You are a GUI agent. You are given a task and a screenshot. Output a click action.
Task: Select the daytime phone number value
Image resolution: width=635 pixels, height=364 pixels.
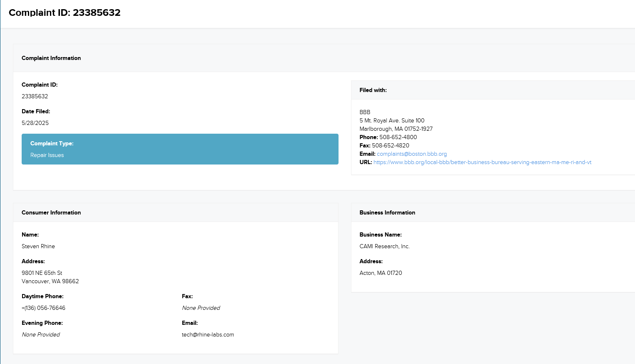tap(43, 308)
